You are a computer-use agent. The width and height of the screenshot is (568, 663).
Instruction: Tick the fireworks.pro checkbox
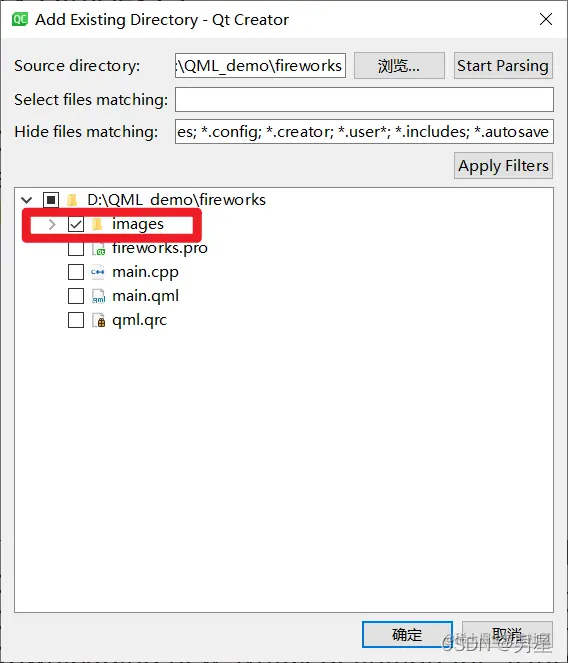pos(76,248)
